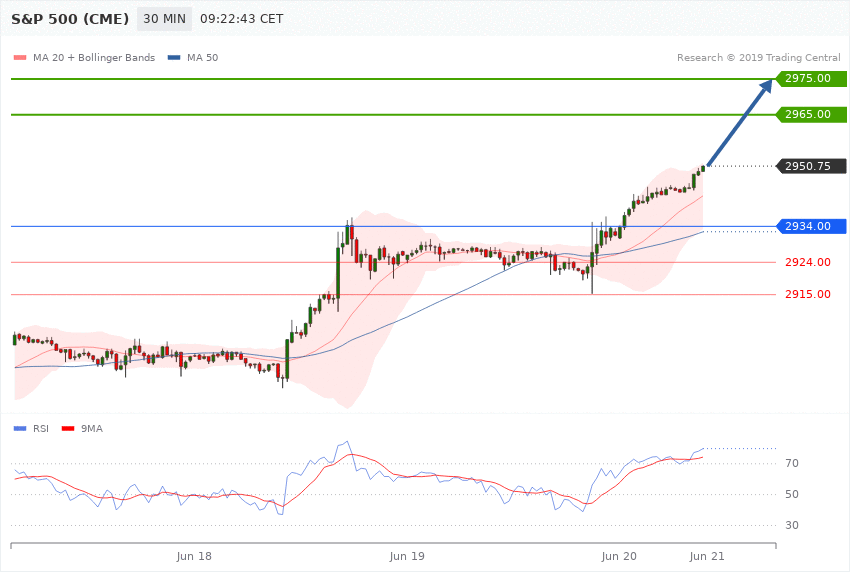Click the Jun 21 date axis label
The image size is (850, 576).
pos(707,556)
